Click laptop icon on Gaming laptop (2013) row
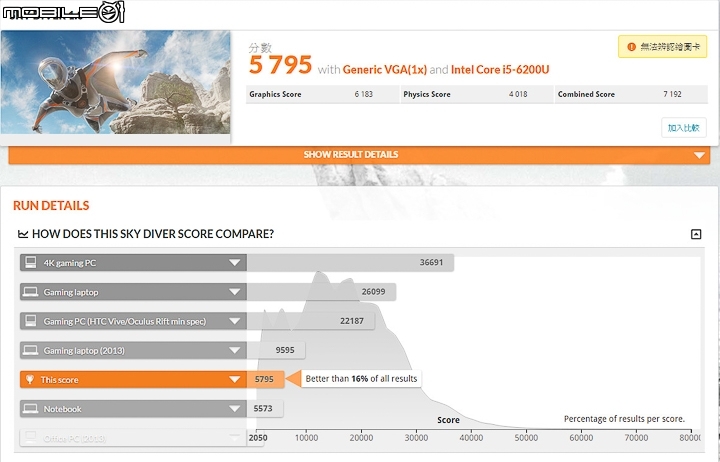Image resolution: width=720 pixels, height=462 pixels. [x=31, y=350]
